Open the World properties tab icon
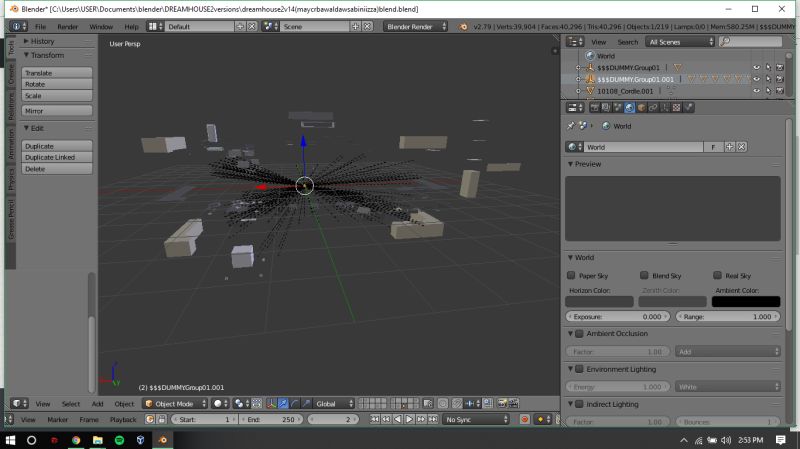 click(x=630, y=107)
